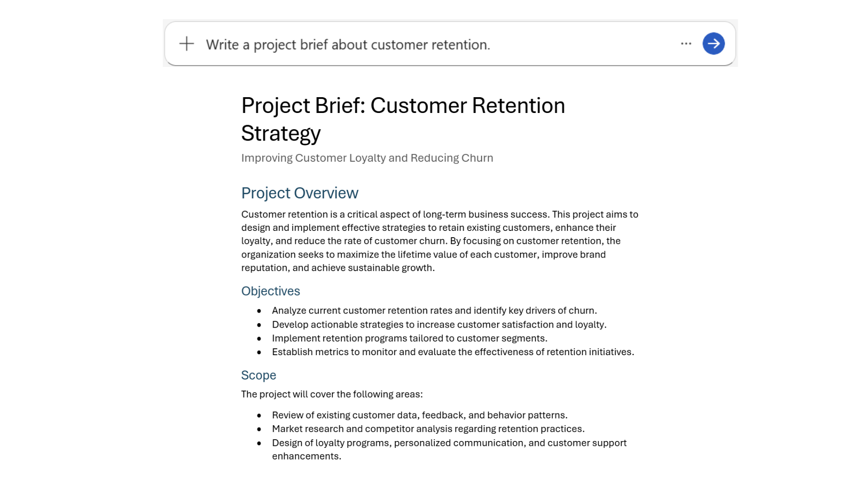Click the bullet 'Market research and competitor analysis'
Image resolution: width=868 pixels, height=488 pixels.
coord(428,429)
